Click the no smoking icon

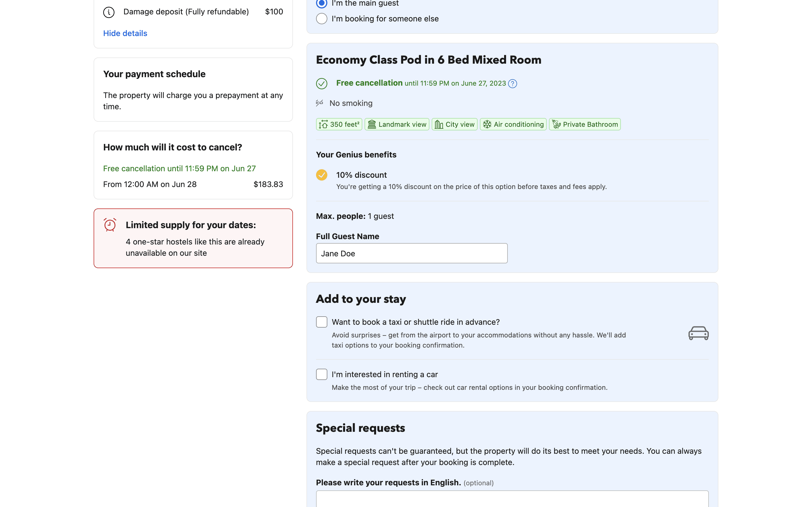pos(319,103)
